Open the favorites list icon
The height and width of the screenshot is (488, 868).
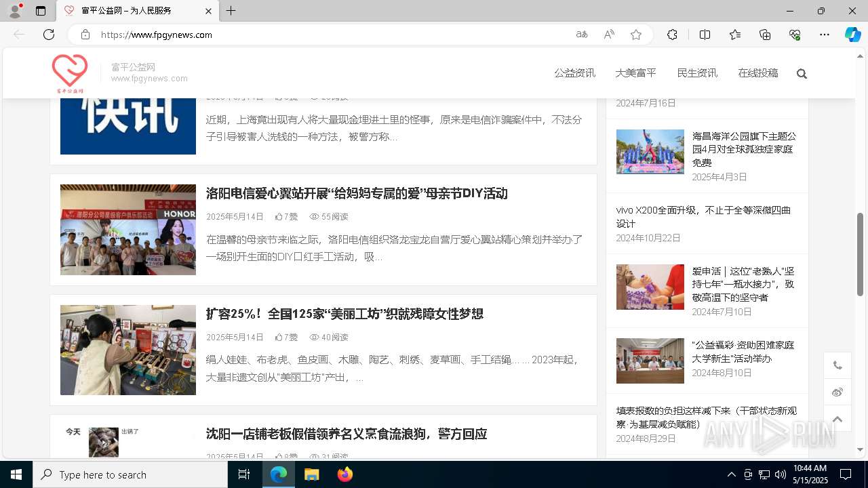[x=735, y=35]
